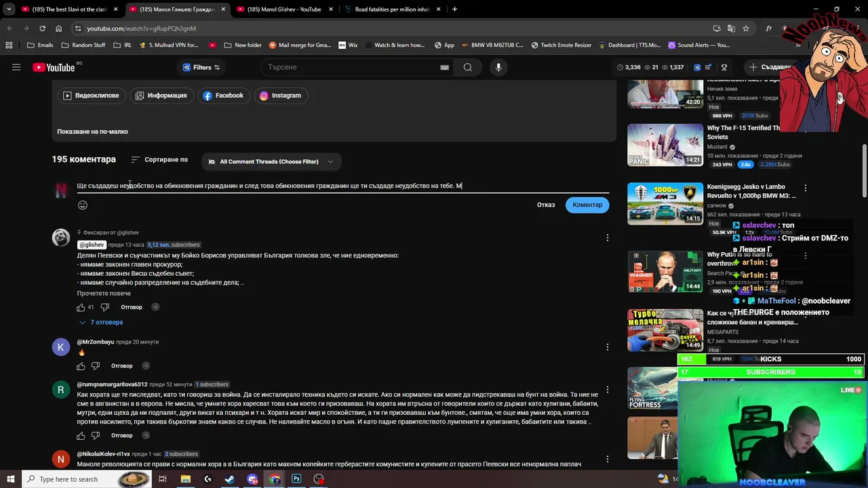Open the Sound Alerts bookmark
The width and height of the screenshot is (868, 488).
[698, 45]
